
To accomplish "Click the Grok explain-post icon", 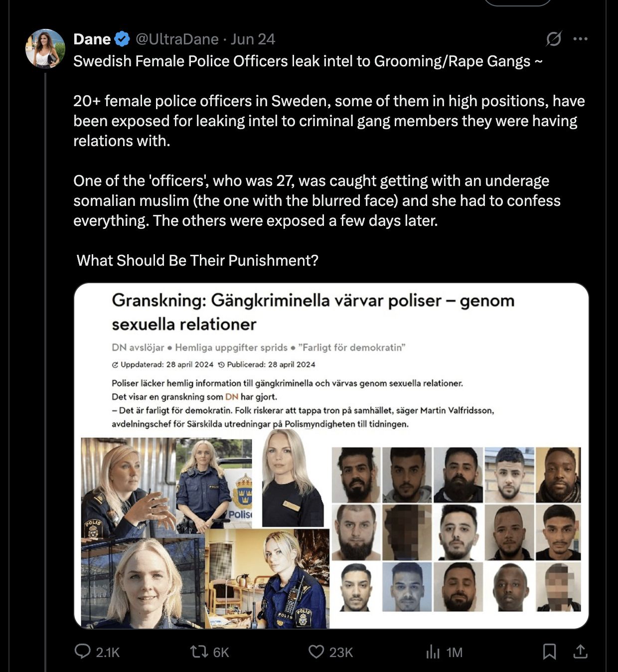I will [554, 38].
